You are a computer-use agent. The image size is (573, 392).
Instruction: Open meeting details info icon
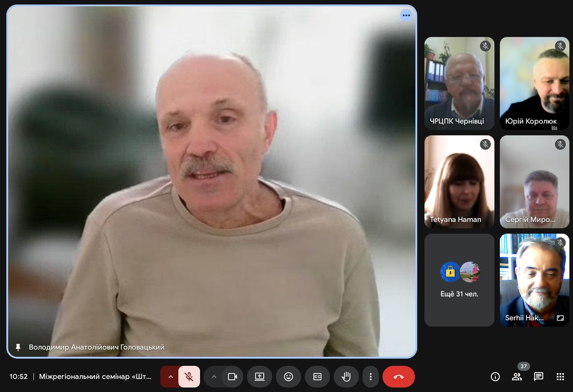(495, 377)
